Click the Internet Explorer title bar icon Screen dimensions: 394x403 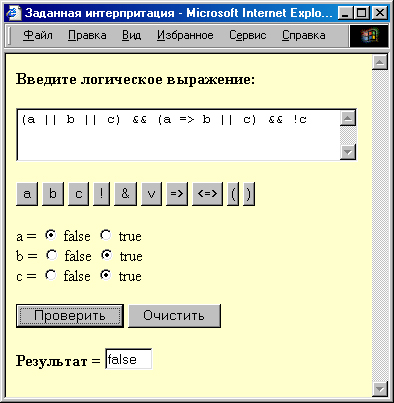point(13,13)
